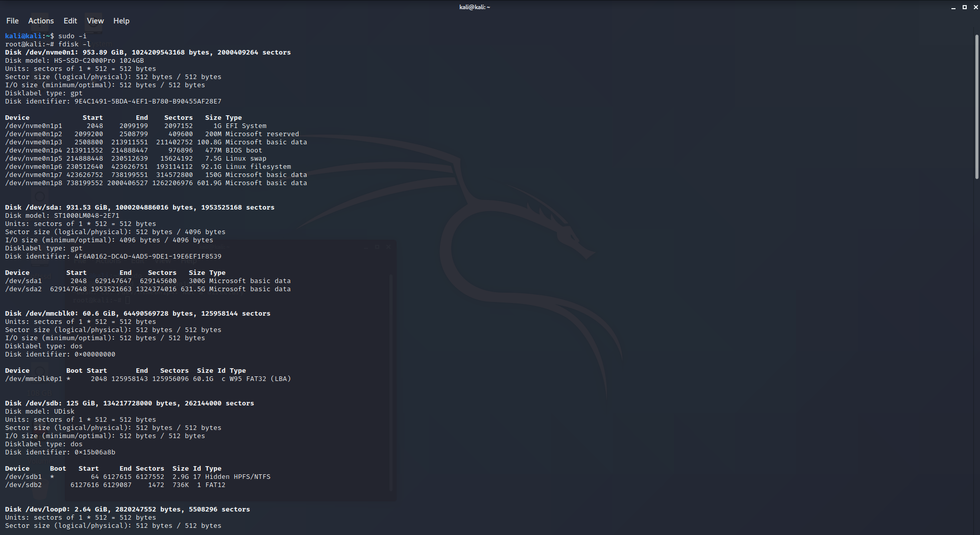Click the Disk /dev/mmcblk0 header line

pyautogui.click(x=138, y=314)
